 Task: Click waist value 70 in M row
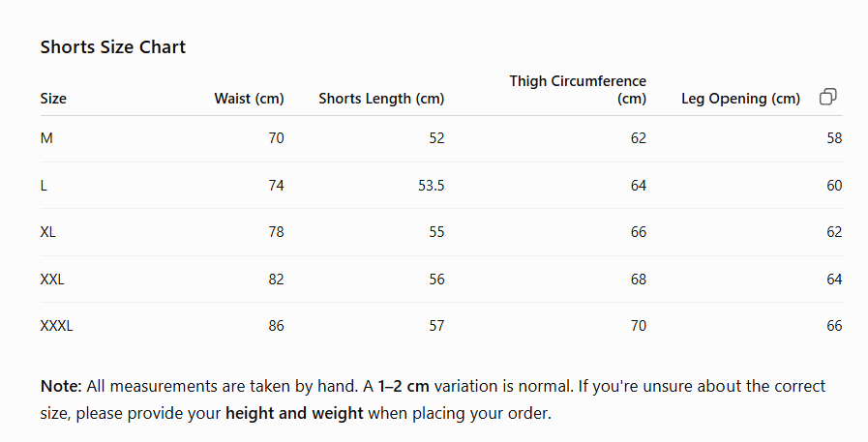click(x=276, y=138)
